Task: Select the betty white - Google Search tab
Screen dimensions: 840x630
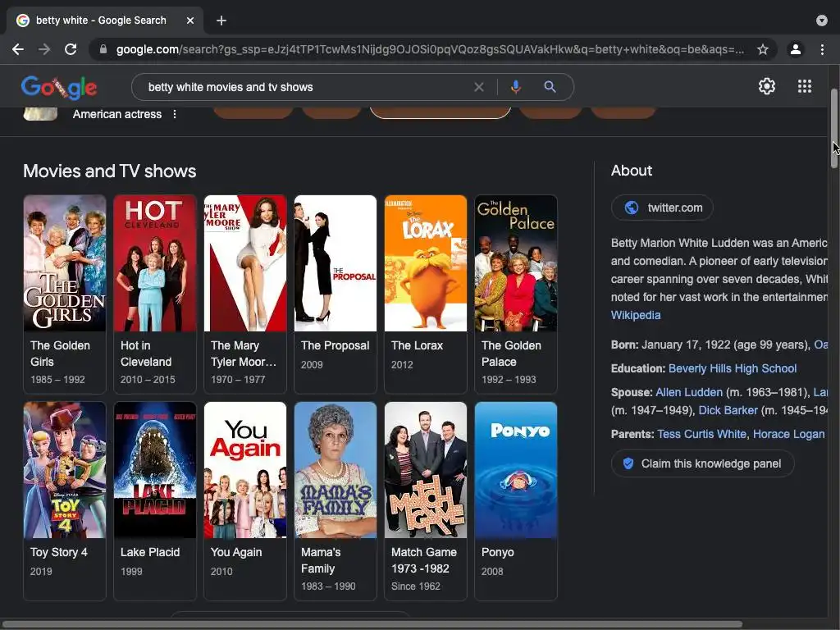Action: (104, 21)
